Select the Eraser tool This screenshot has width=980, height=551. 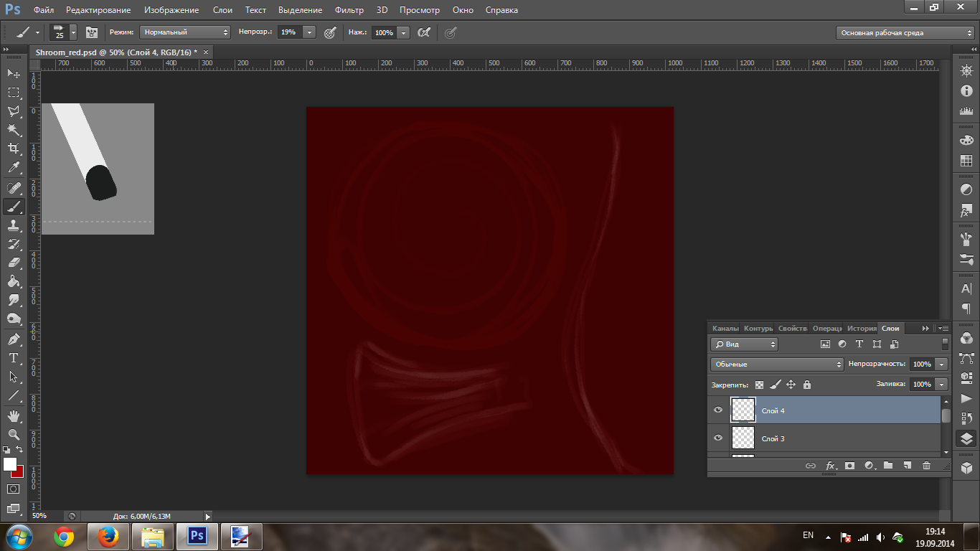[14, 263]
